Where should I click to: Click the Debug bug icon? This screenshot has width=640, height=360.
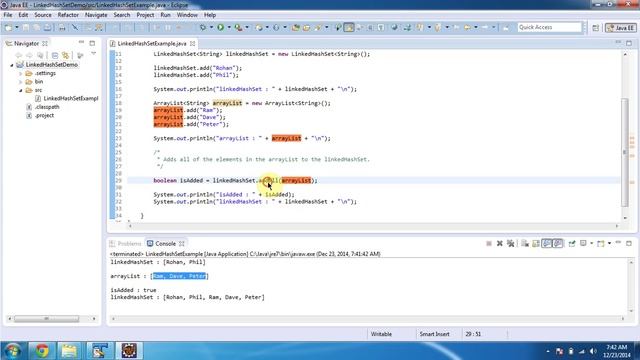202,27
